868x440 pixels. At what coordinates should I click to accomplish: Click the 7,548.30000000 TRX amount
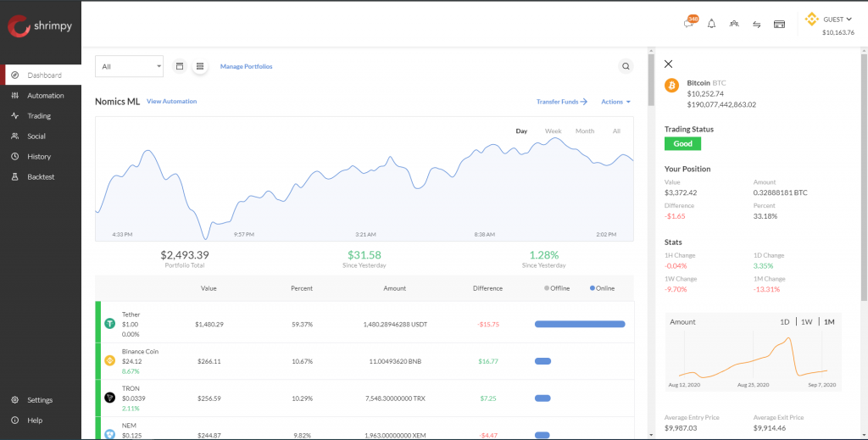click(x=393, y=398)
